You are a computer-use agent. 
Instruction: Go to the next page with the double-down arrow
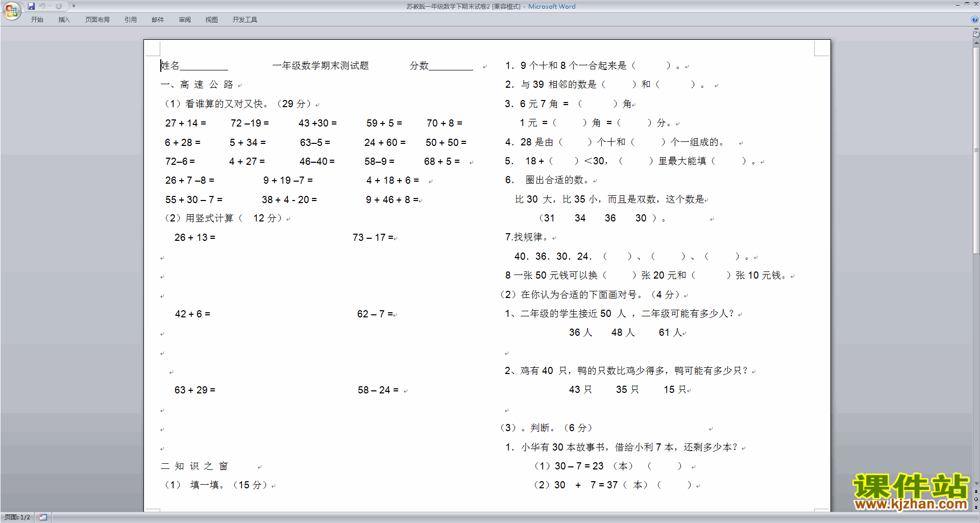click(x=976, y=507)
